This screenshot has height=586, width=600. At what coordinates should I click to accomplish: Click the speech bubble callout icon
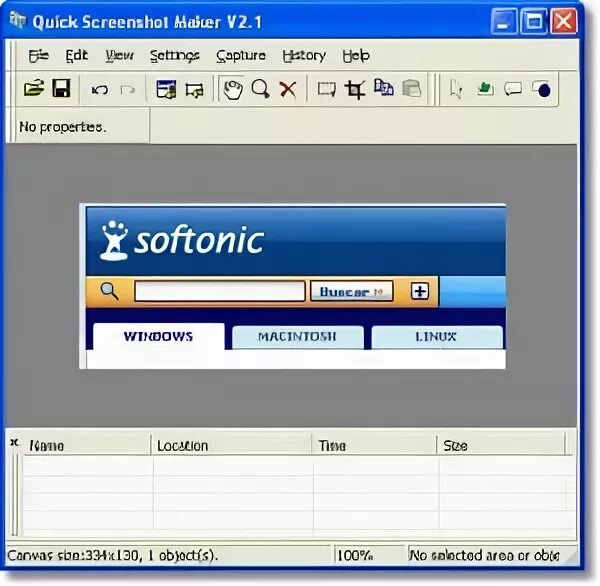[x=513, y=89]
